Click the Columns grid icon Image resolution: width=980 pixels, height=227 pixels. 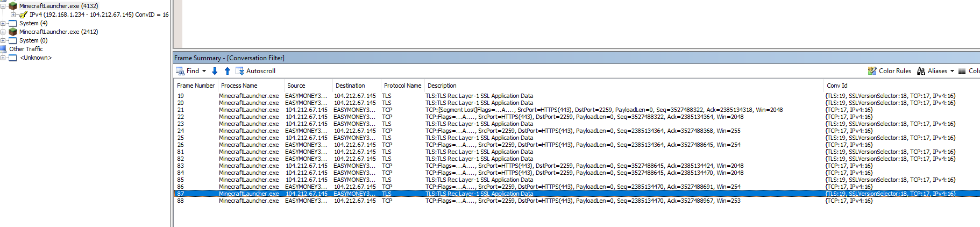click(x=962, y=70)
